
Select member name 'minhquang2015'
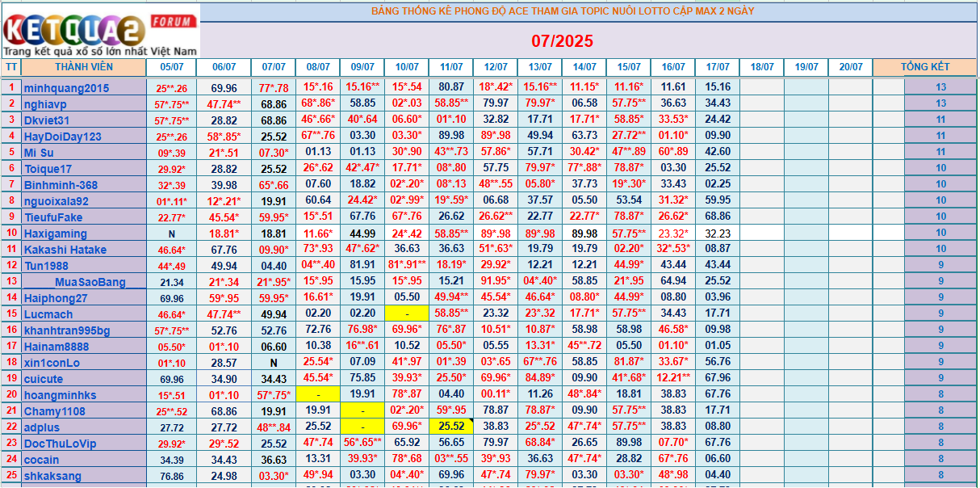point(66,87)
